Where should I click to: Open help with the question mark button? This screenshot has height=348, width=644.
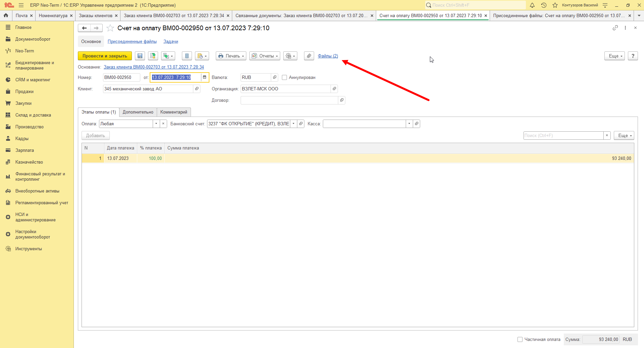pyautogui.click(x=633, y=56)
